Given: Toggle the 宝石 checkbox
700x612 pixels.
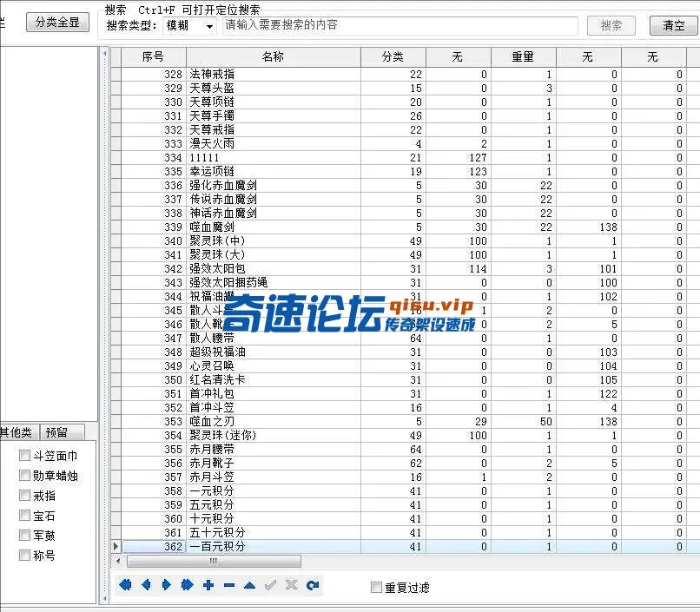Looking at the screenshot, I should point(24,515).
